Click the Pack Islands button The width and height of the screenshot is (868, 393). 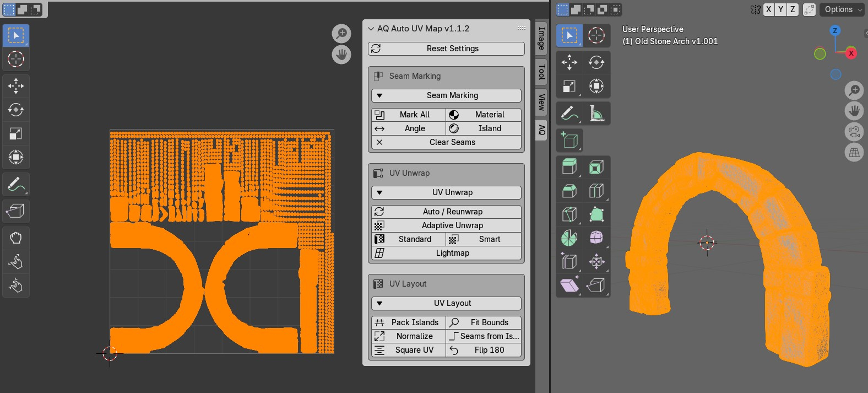[x=409, y=322]
